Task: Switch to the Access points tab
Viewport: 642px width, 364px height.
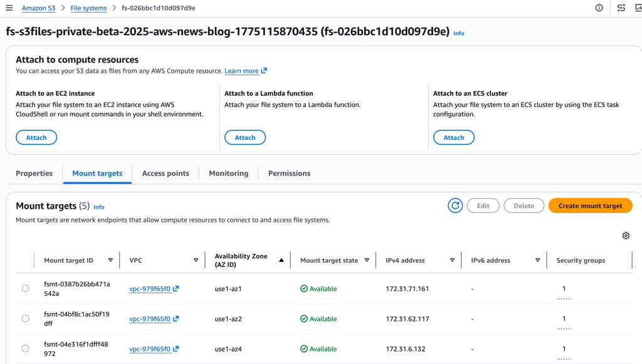Action: 166,174
